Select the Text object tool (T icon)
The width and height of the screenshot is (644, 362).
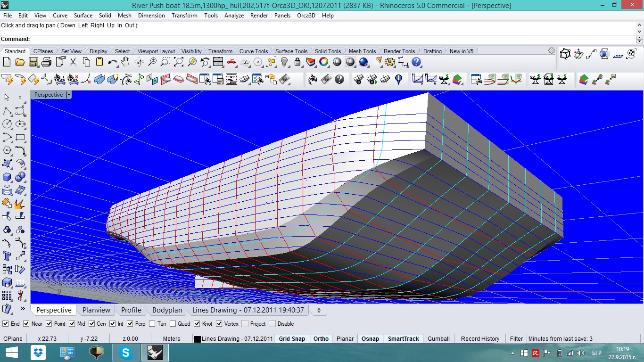[x=7, y=256]
